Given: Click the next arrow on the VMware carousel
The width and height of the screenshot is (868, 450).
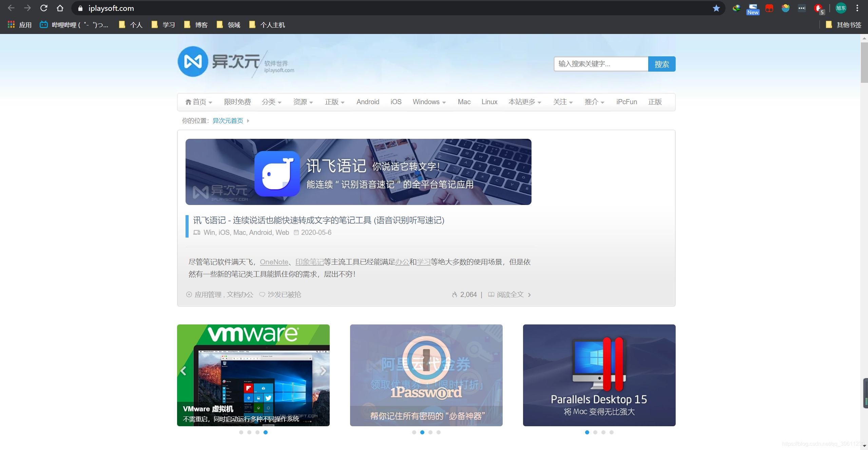Looking at the screenshot, I should coord(323,371).
